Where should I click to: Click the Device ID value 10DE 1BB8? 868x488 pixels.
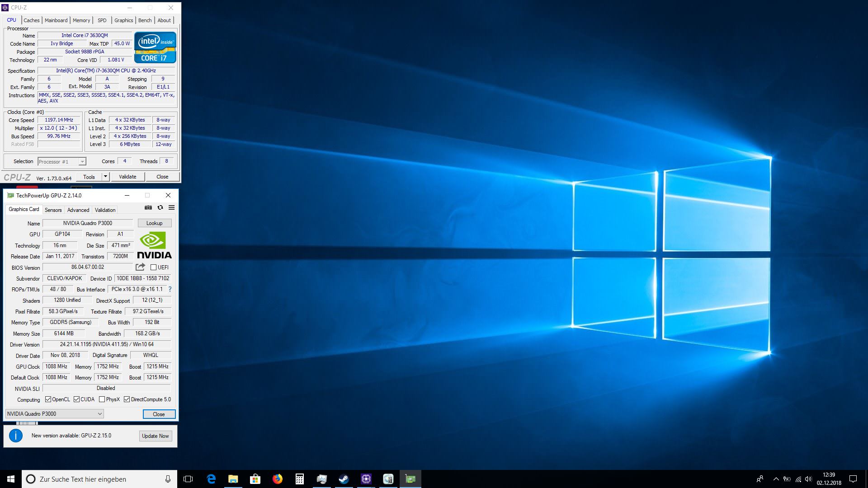tap(143, 278)
